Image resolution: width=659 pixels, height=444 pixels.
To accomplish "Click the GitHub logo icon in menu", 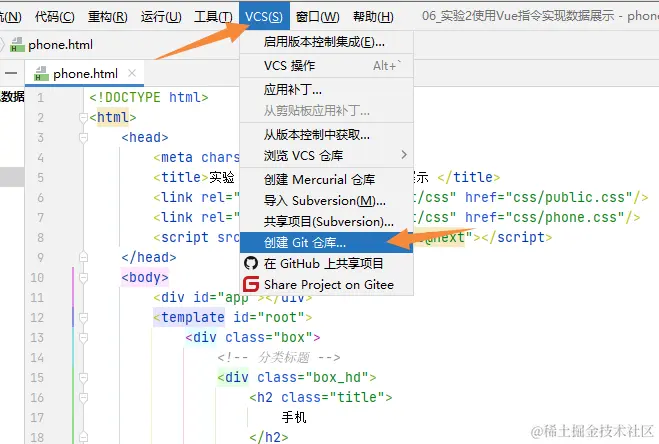I will (251, 264).
